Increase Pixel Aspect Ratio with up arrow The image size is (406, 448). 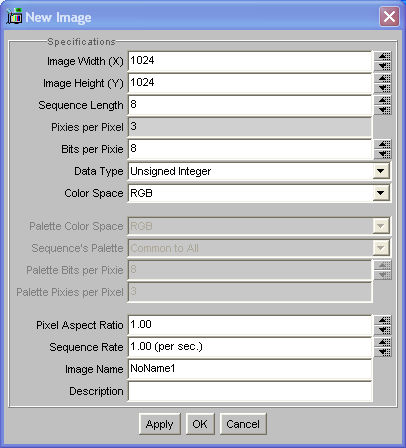click(382, 320)
